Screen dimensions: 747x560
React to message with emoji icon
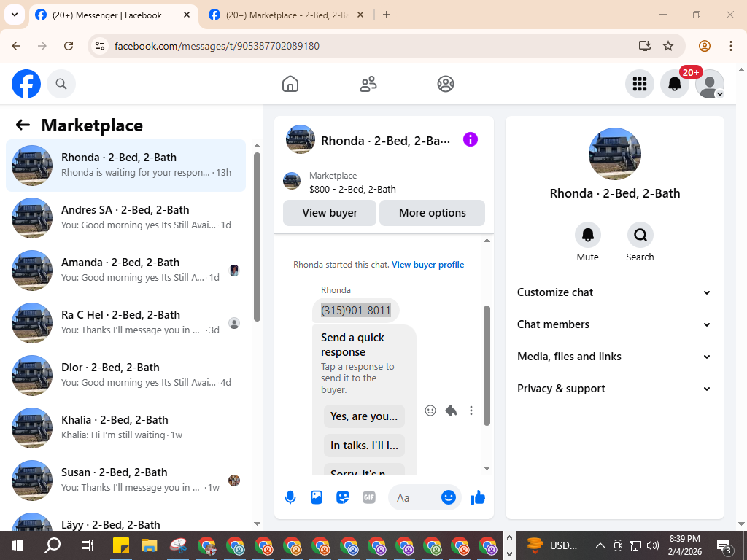pos(430,411)
